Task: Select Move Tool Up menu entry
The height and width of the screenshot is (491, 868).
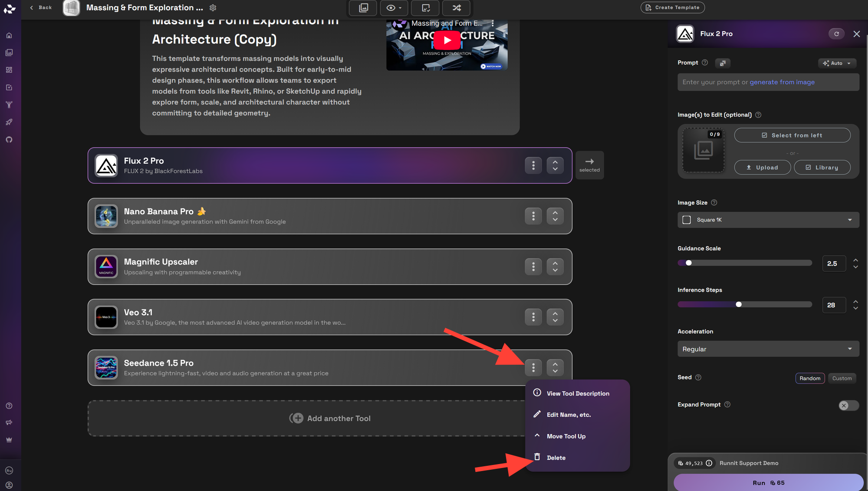Action: (566, 436)
